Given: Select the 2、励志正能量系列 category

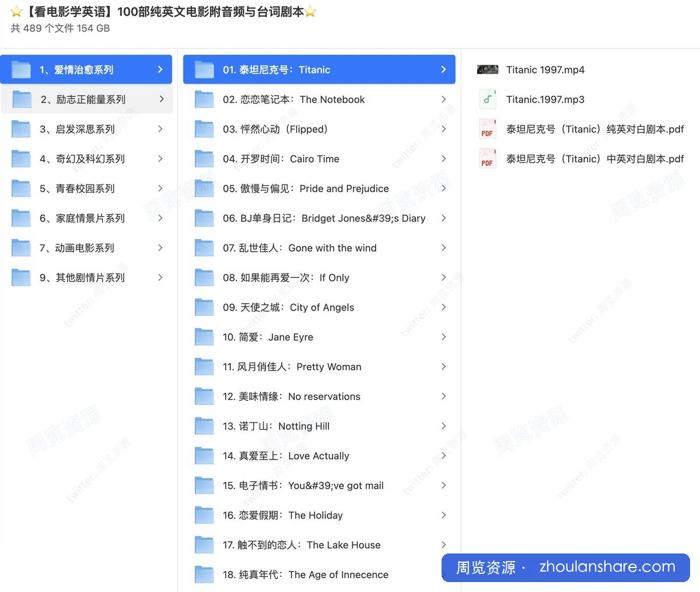Looking at the screenshot, I should (86, 99).
